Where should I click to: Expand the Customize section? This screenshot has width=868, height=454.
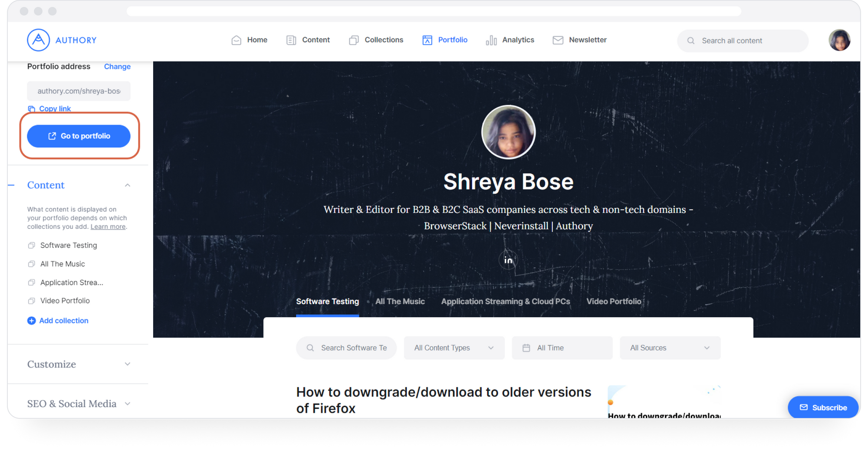point(79,364)
